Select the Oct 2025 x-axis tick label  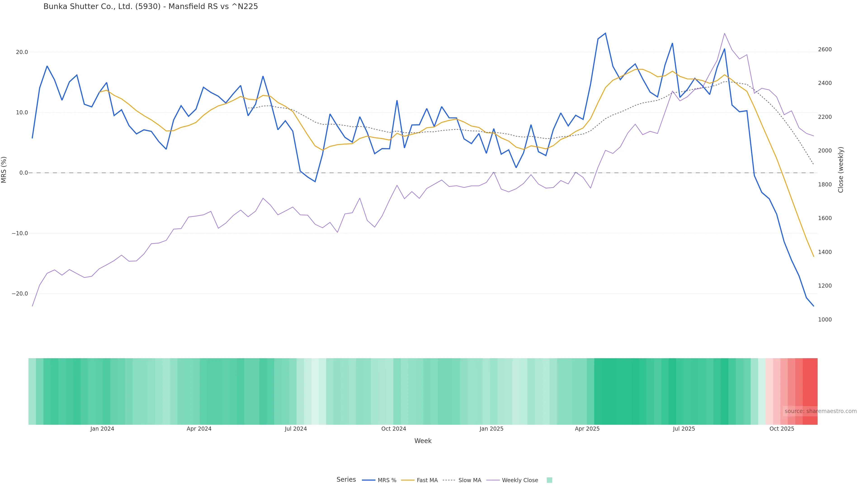tap(782, 429)
